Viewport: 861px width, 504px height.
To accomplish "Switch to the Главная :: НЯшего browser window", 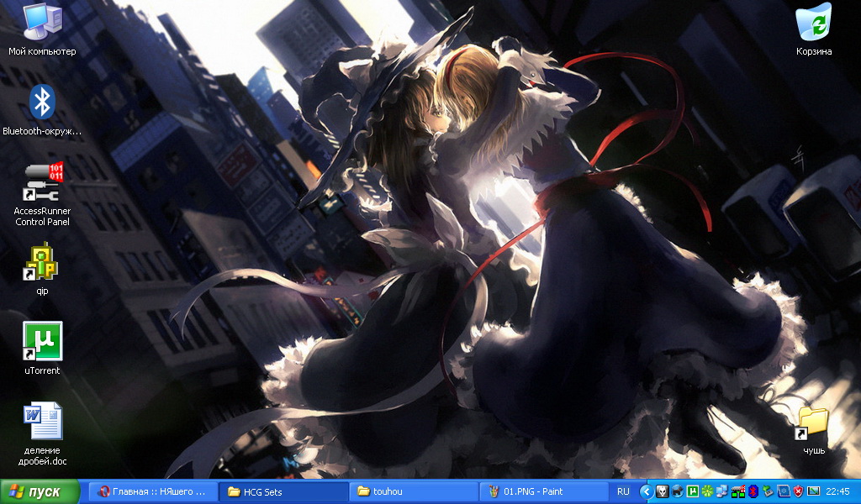I will [x=152, y=491].
